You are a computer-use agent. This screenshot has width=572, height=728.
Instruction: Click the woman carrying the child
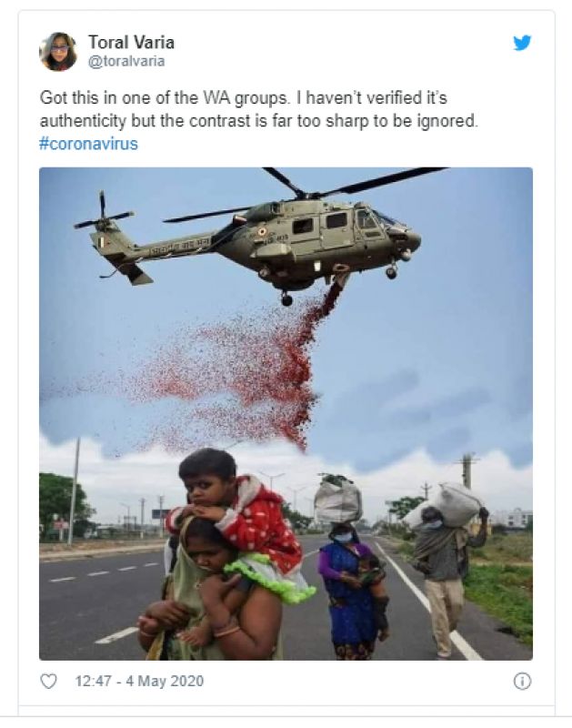pyautogui.click(x=209, y=599)
